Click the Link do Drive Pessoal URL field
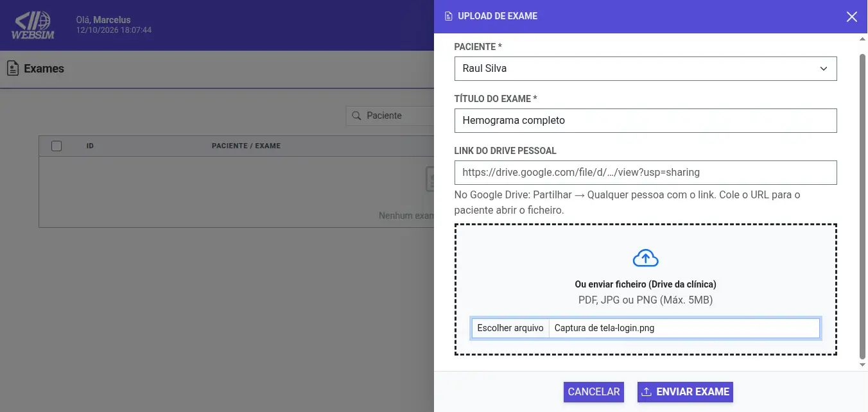The width and height of the screenshot is (868, 412). coord(645,173)
